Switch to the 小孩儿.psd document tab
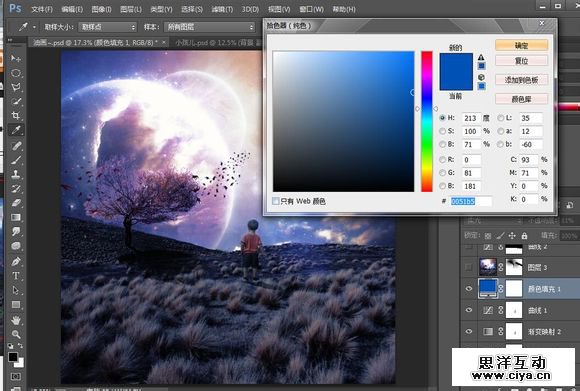 [218, 43]
